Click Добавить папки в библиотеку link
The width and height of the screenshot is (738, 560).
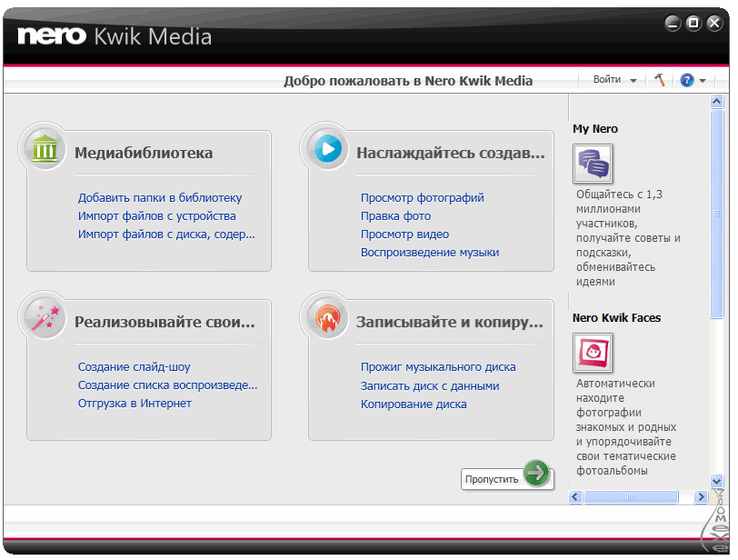pos(160,197)
